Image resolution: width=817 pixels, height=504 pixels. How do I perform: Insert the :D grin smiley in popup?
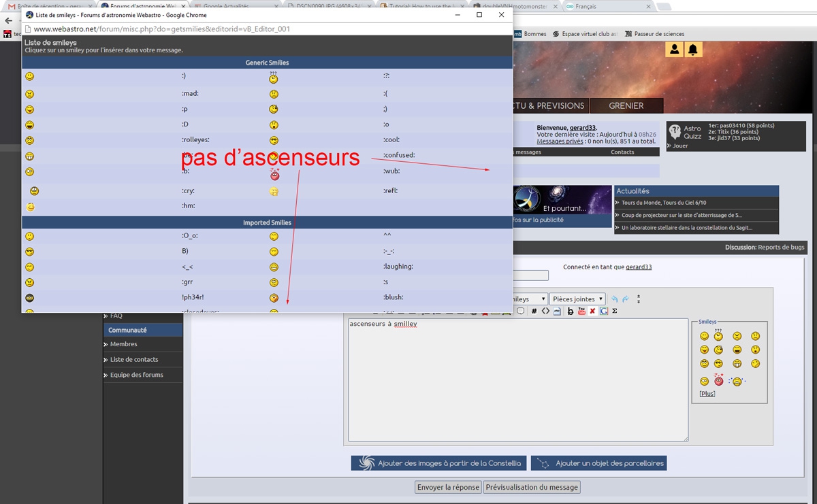29,125
